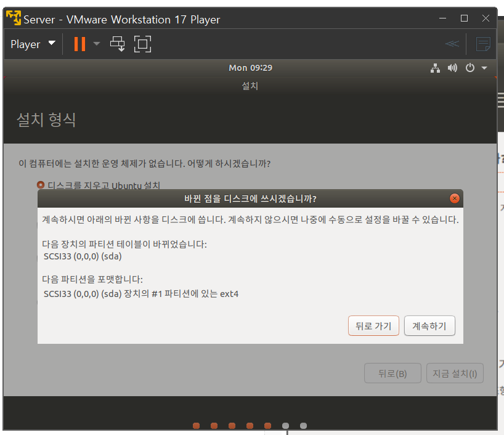This screenshot has width=504, height=435.
Task: Pause the virtual machine
Action: click(79, 44)
